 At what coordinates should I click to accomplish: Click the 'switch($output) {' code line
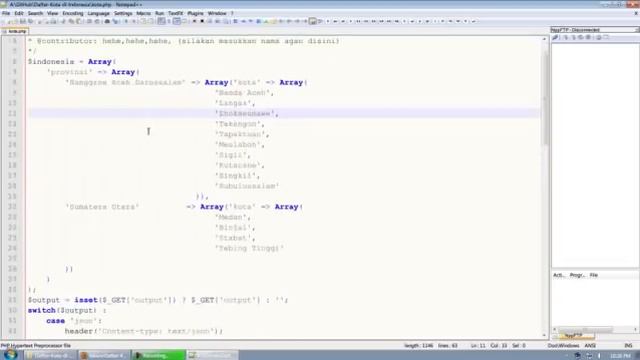(67, 311)
